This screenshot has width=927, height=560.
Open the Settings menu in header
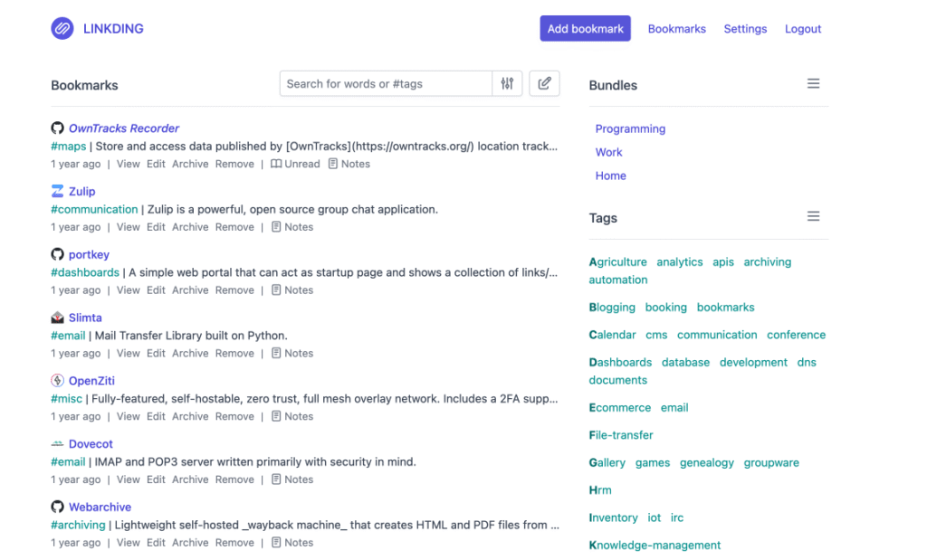point(745,29)
